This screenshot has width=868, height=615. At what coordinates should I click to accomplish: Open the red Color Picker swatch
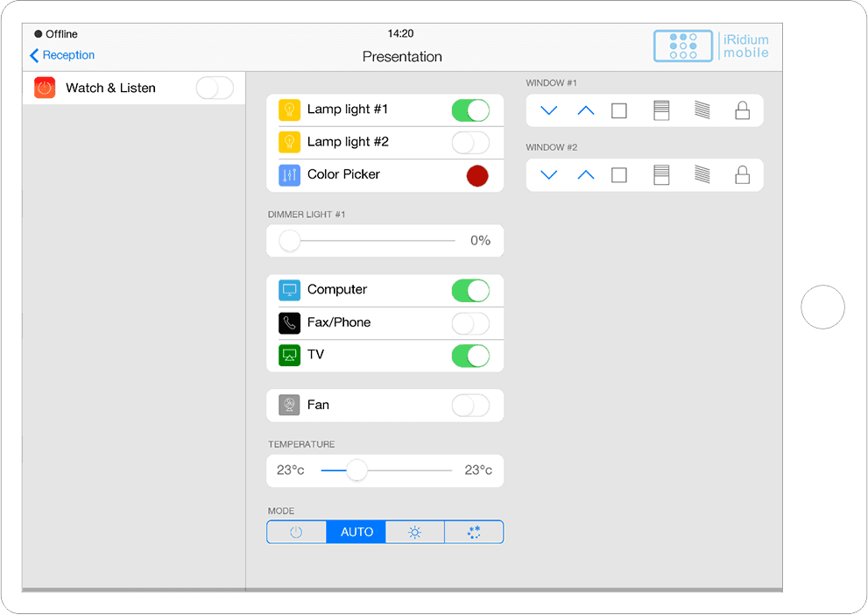point(477,175)
